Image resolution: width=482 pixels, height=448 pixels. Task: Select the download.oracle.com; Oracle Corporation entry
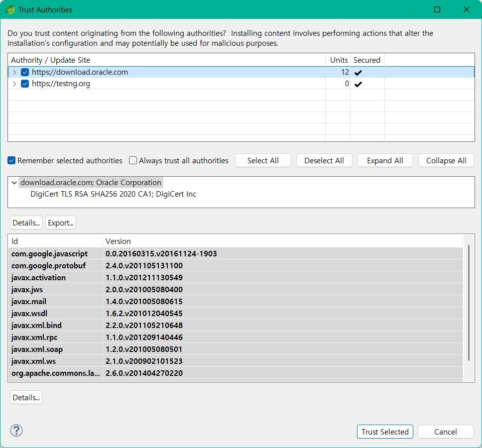91,183
